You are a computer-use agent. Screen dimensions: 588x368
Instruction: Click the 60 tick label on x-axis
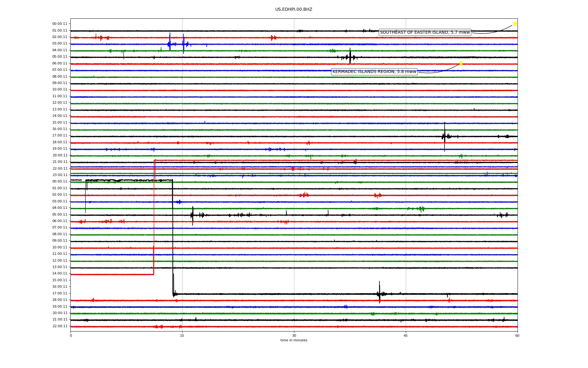[517, 335]
